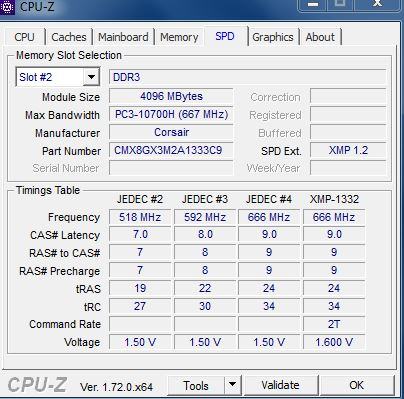Image resolution: width=404 pixels, height=399 pixels.
Task: Click JEDEC #2 tRAS value 19
Action: [x=140, y=288]
